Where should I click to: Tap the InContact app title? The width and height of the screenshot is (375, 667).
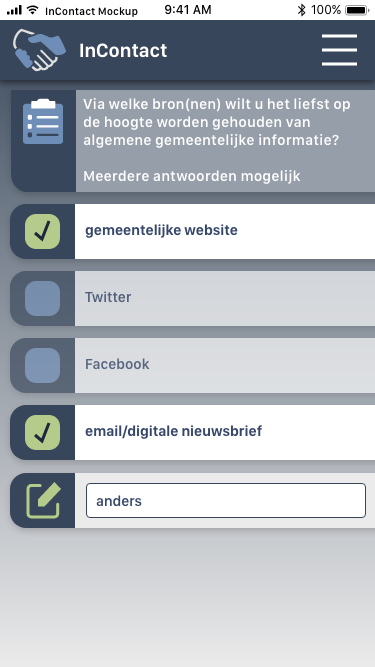pos(123,51)
